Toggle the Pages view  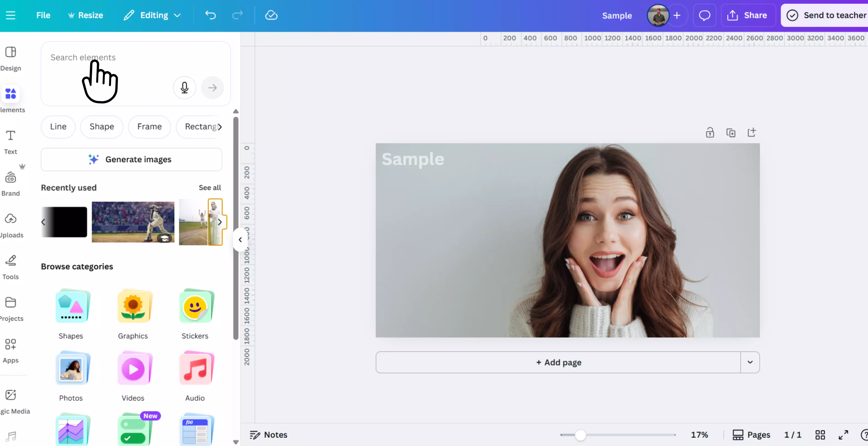751,435
